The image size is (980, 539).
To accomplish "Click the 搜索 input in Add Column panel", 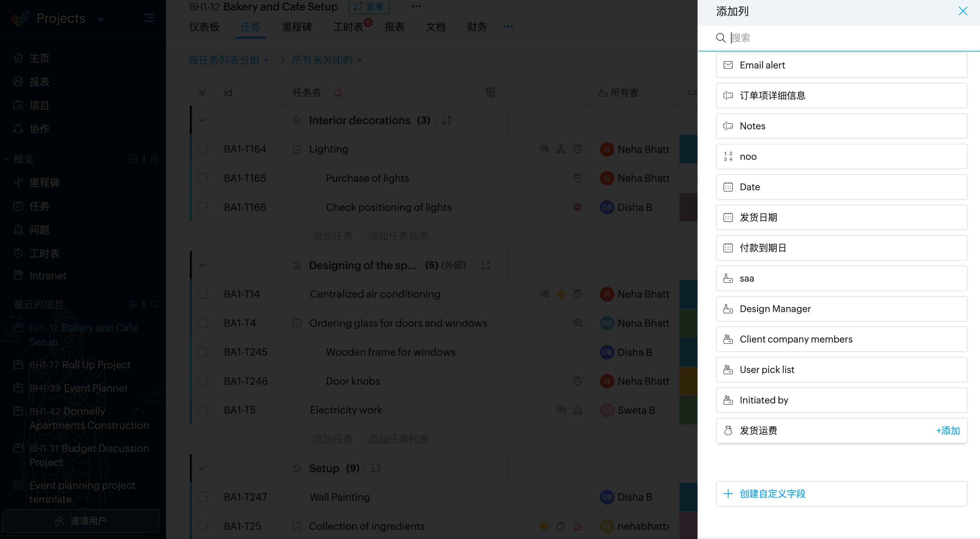I will tap(837, 38).
